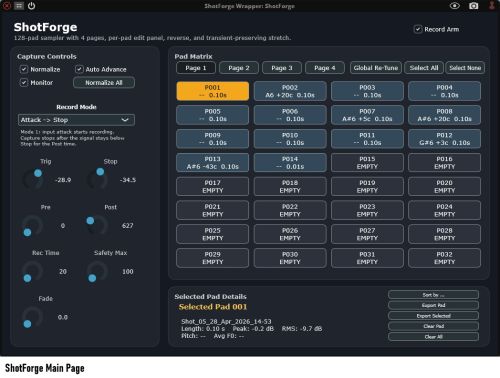This screenshot has width=500, height=378.
Task: Click the Trig value -28.9
Action: coord(63,180)
